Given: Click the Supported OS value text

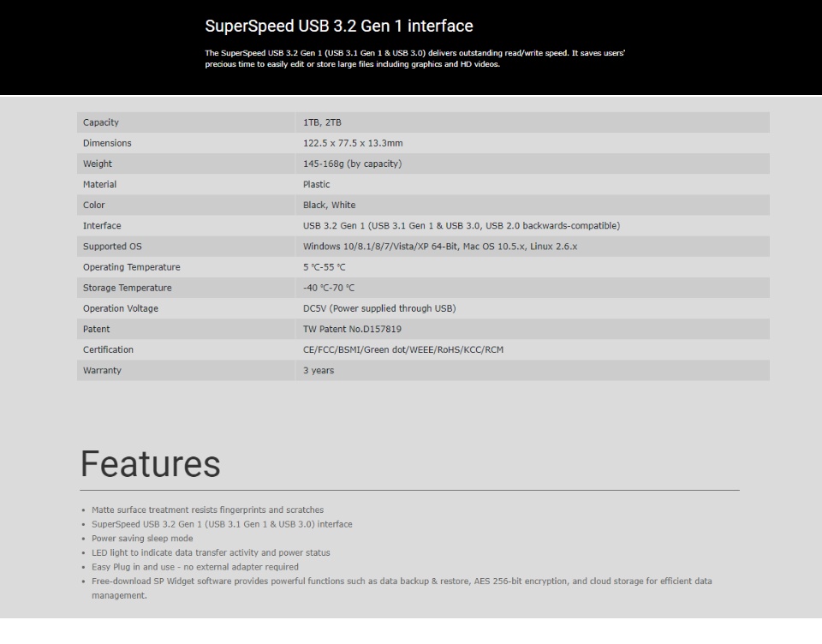Looking at the screenshot, I should pyautogui.click(x=440, y=247).
